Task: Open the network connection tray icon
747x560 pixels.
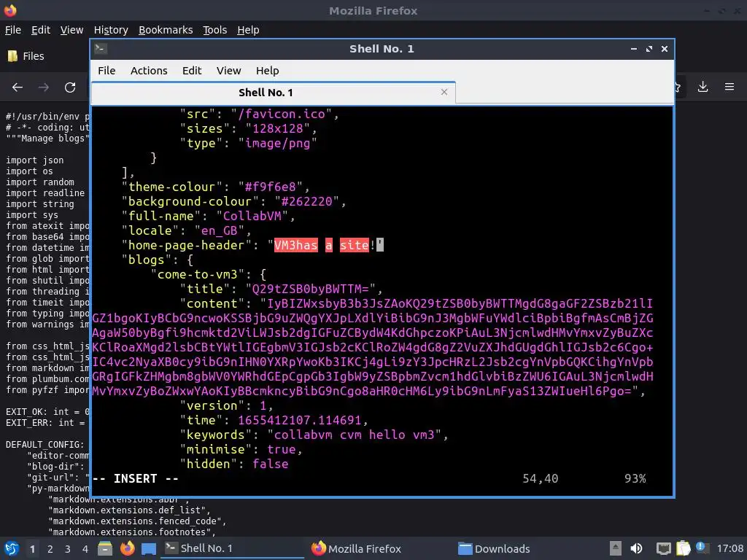Action: 662,548
